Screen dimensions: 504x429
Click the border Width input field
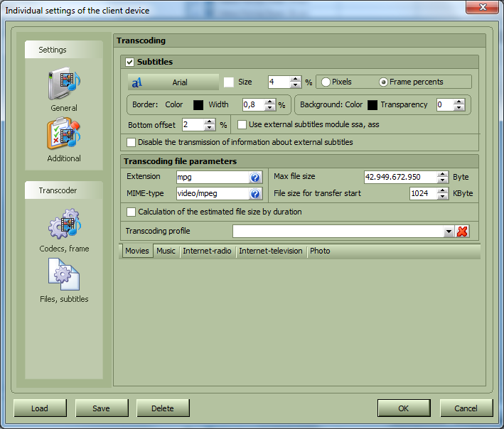coord(253,105)
